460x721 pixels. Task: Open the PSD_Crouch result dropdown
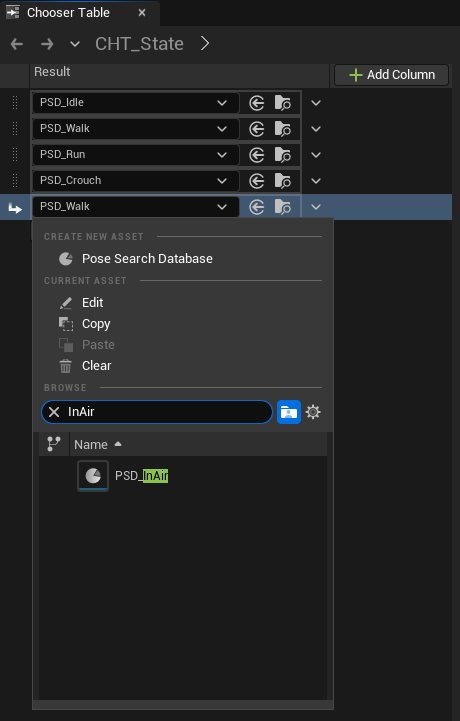point(136,181)
